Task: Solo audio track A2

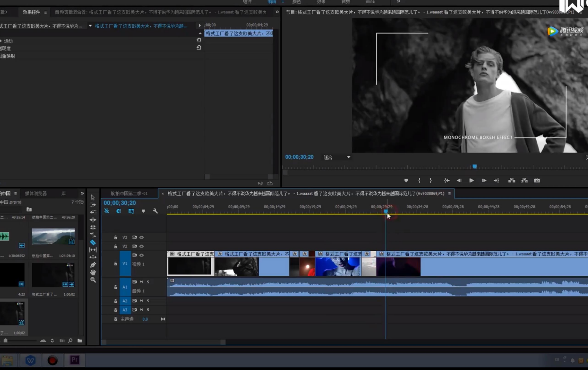Action: click(x=148, y=301)
